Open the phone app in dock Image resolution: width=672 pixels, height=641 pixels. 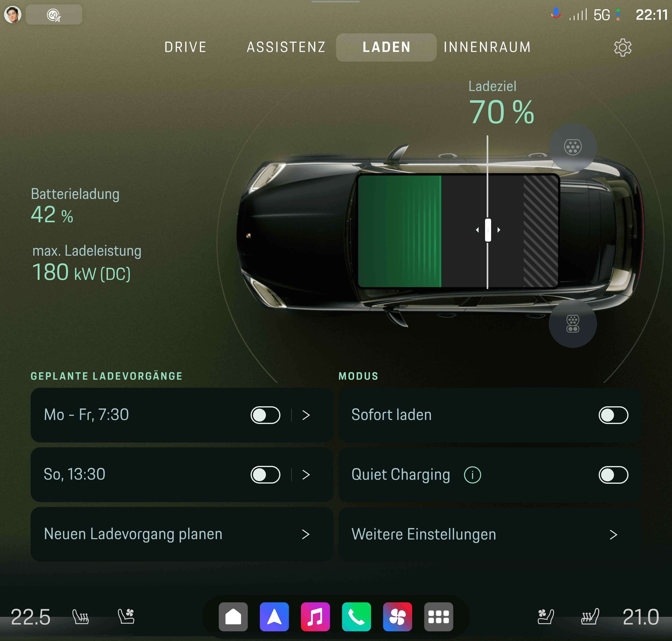356,617
